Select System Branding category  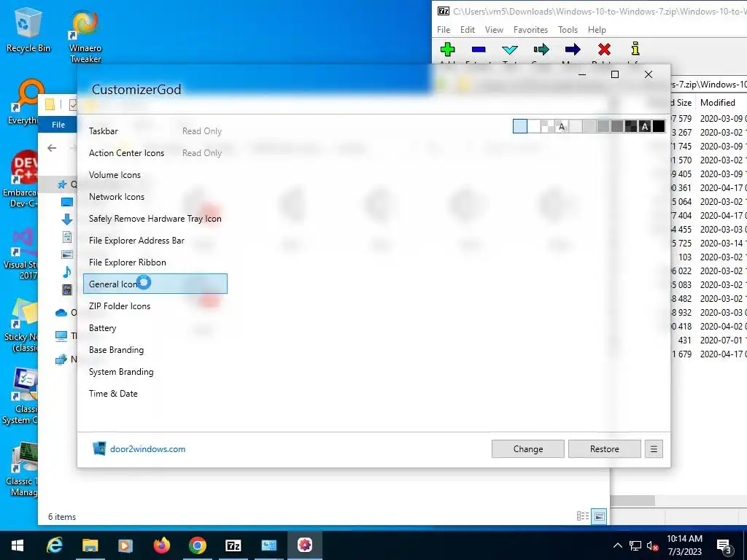pyautogui.click(x=155, y=372)
